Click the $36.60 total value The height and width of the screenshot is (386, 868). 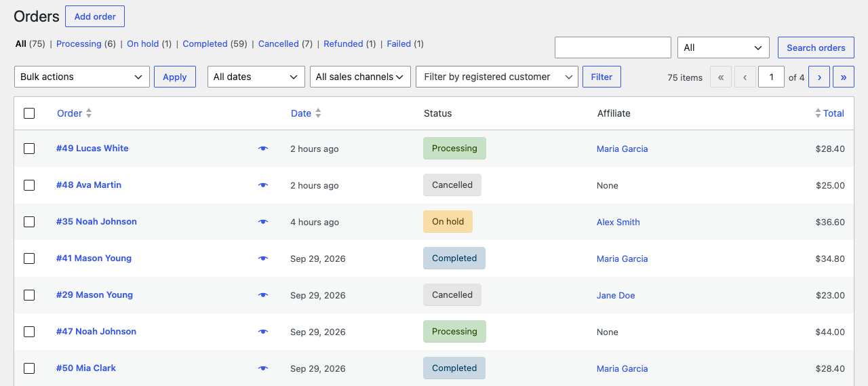(x=830, y=222)
